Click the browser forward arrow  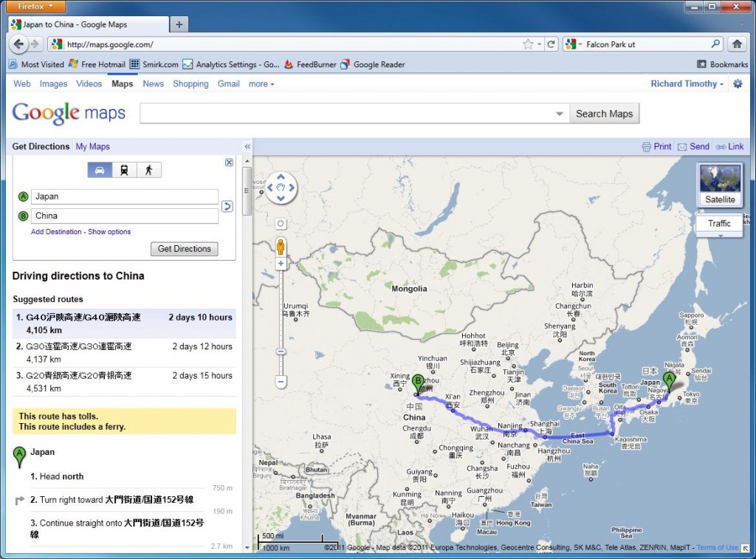point(35,44)
